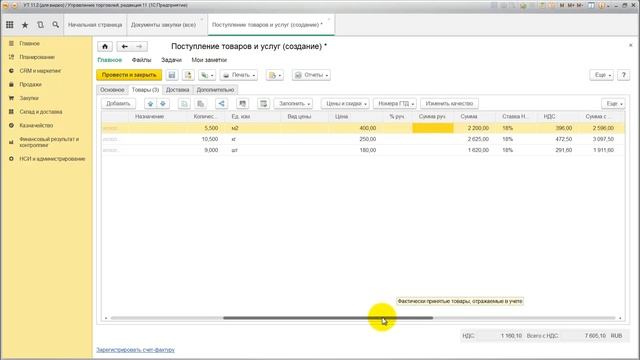Open the Планирование sidebar section
This screenshot has height=360, width=640.
37,57
